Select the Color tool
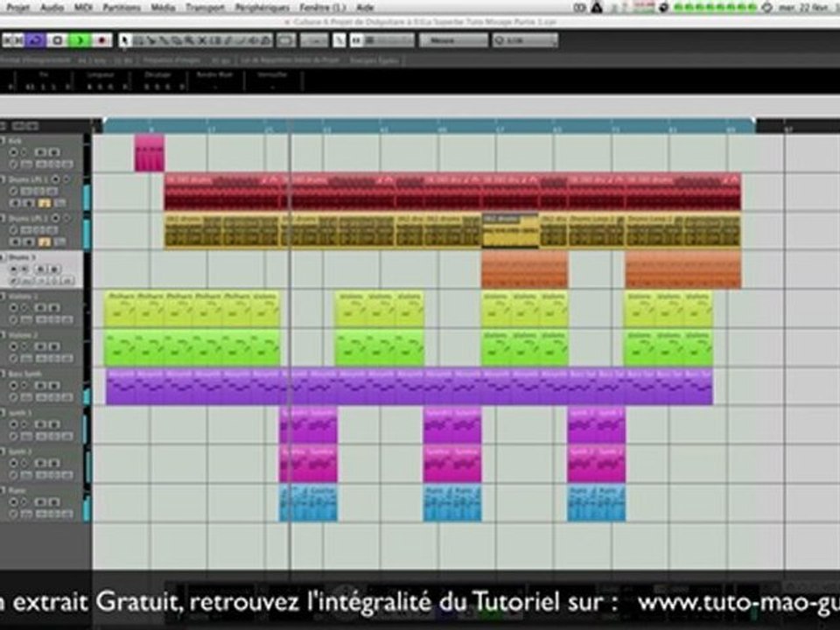 click(x=266, y=40)
